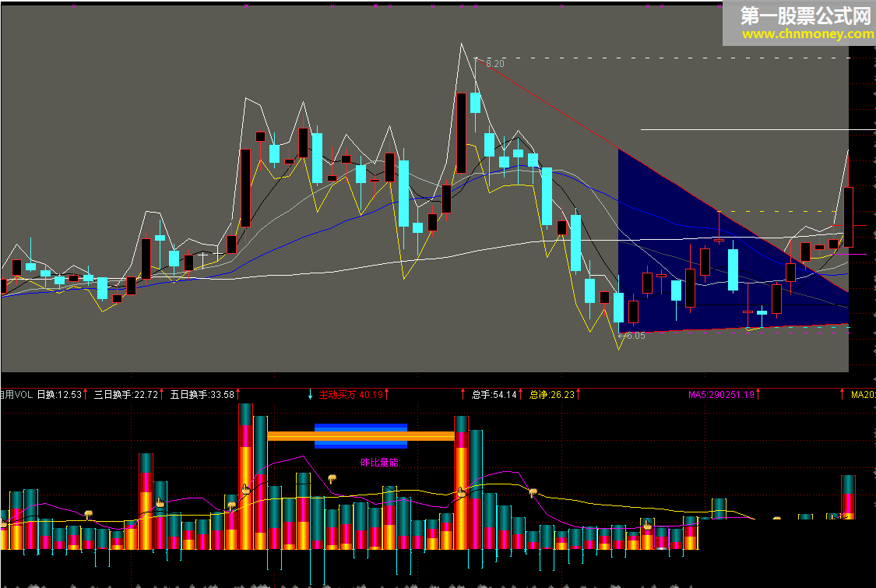The width and height of the screenshot is (876, 588).
Task: Select the magenta MA5:290251.19 readout
Action: tap(721, 395)
